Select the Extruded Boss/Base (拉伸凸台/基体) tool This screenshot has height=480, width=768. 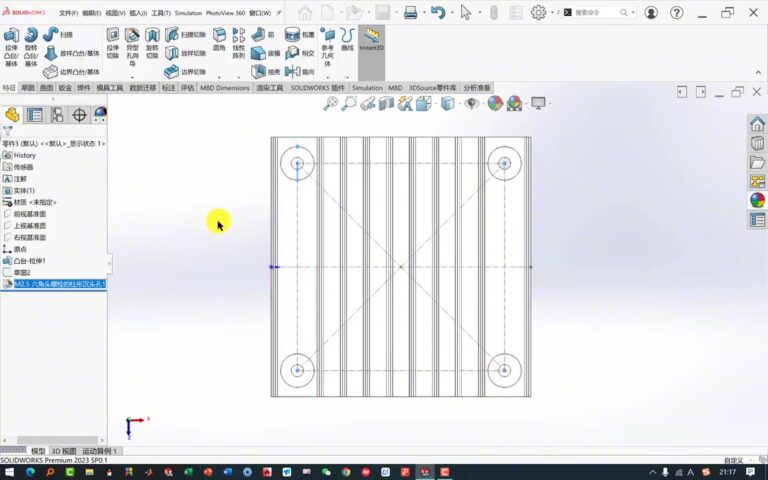click(11, 47)
